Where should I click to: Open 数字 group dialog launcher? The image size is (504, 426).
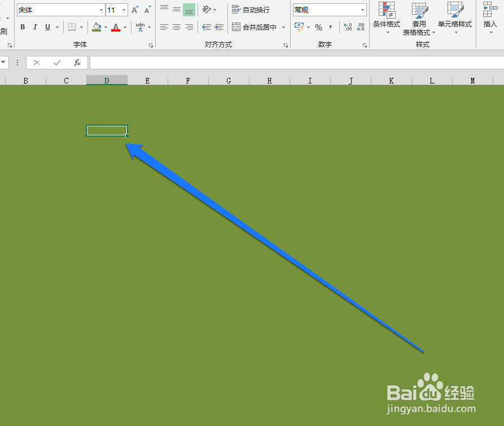(x=365, y=45)
